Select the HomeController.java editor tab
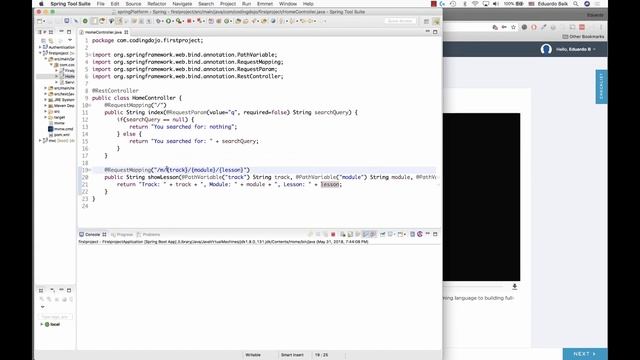Screen dimensions: 640x360 [x=103, y=32]
